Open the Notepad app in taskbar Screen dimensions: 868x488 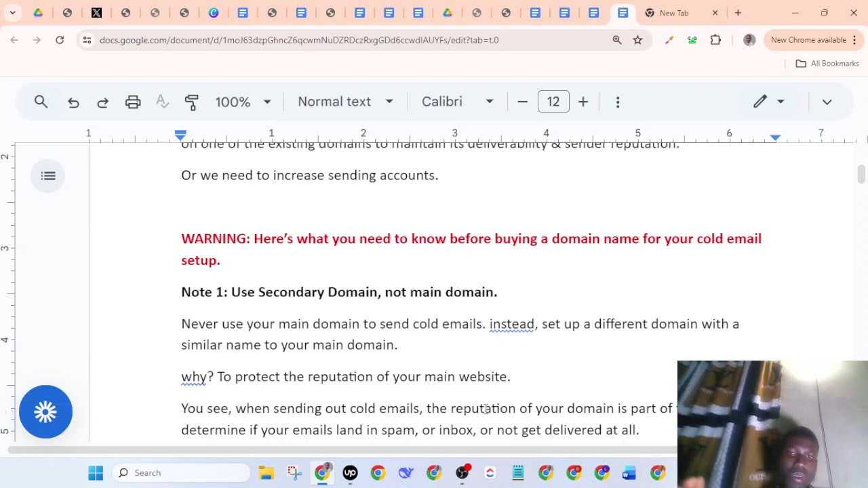pyautogui.click(x=518, y=473)
